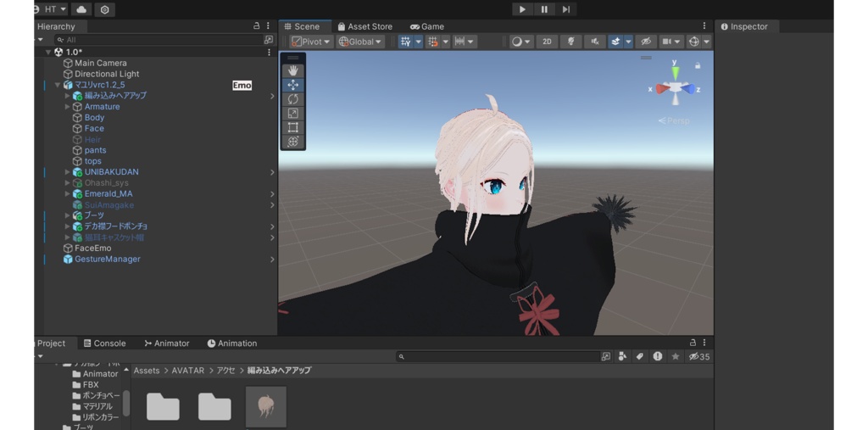Screen dimensions: 868x430
Task: Open the Global handle rotation dropdown
Action: click(360, 42)
